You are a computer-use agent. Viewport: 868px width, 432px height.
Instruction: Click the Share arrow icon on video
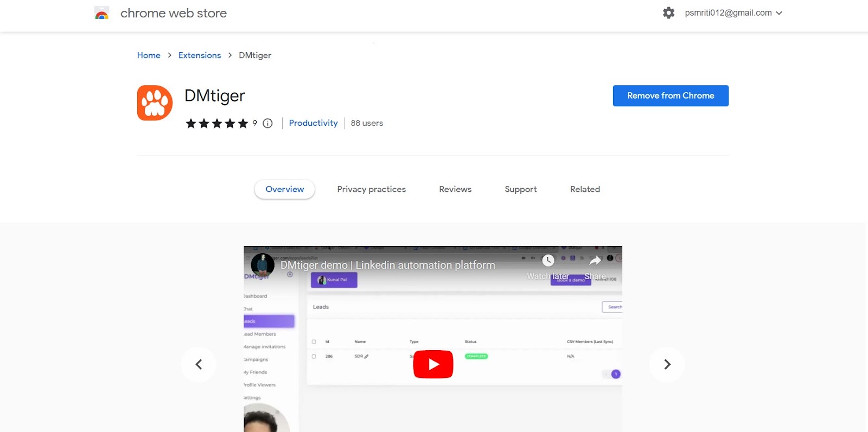[595, 261]
